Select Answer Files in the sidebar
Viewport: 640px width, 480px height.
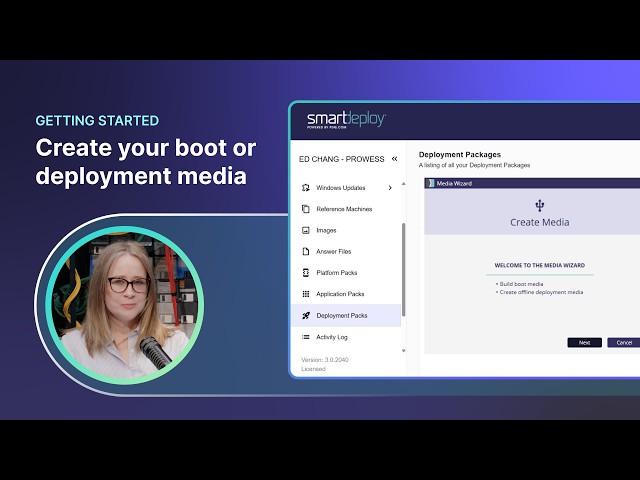tap(346, 251)
